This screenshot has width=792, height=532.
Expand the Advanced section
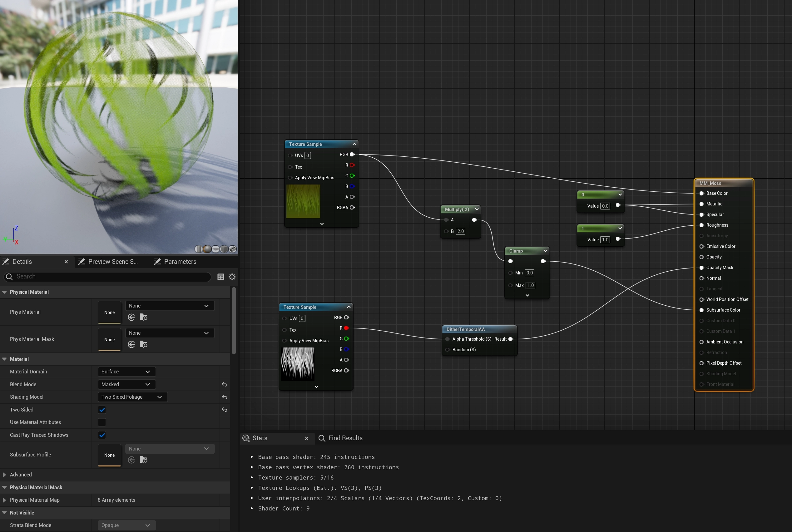[x=4, y=475]
